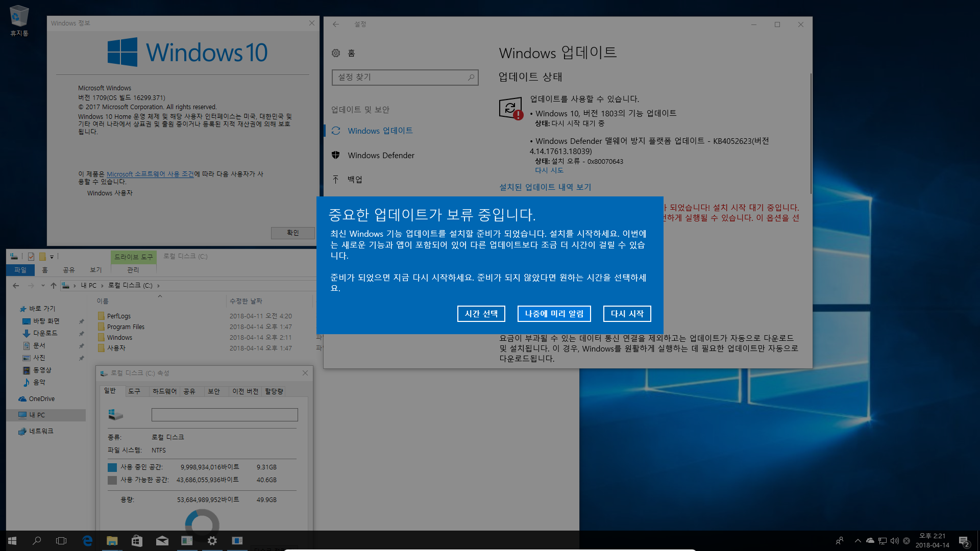This screenshot has height=551, width=980.
Task: Focus the 설정 찾기 search field
Action: coord(405,77)
